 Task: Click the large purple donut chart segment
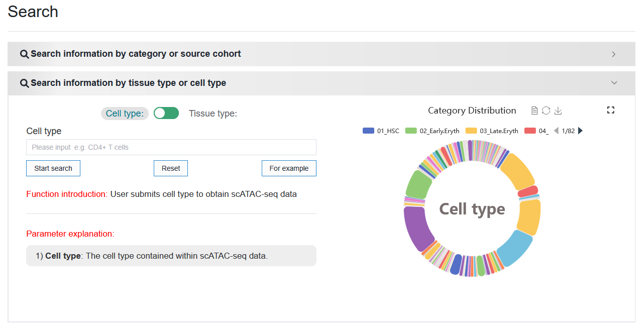[x=417, y=229]
